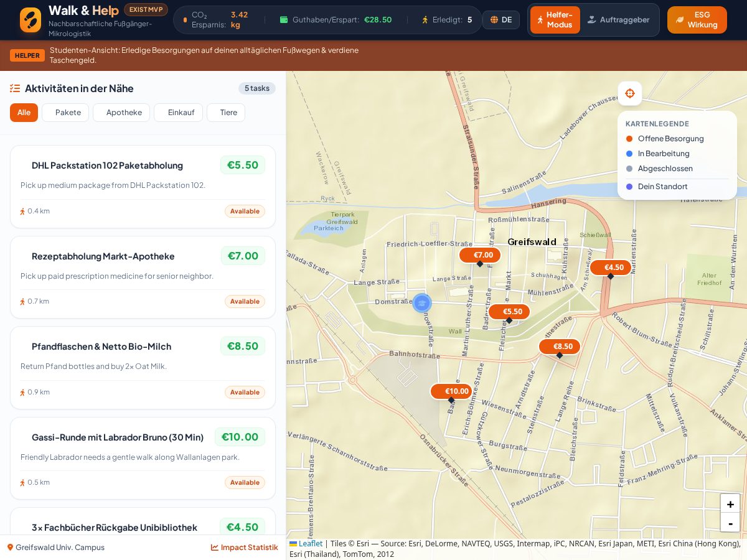Click the 0.7 km walking distance

[x=35, y=301]
